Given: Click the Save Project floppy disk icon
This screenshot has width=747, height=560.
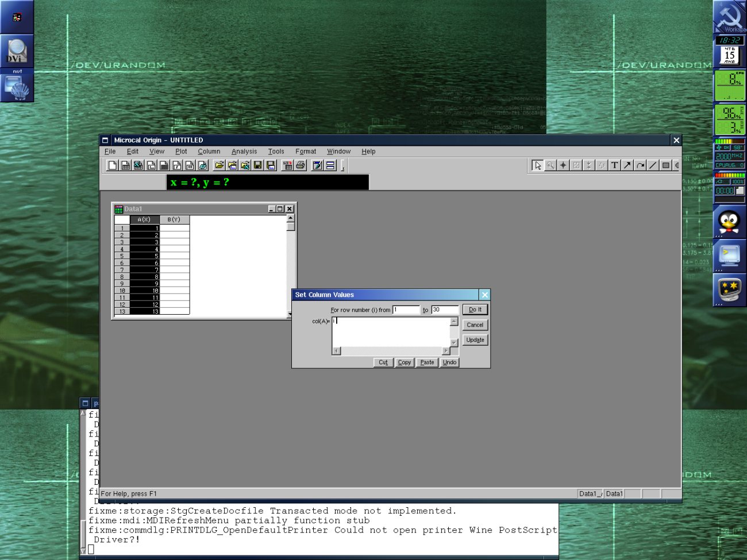Looking at the screenshot, I should (x=257, y=165).
